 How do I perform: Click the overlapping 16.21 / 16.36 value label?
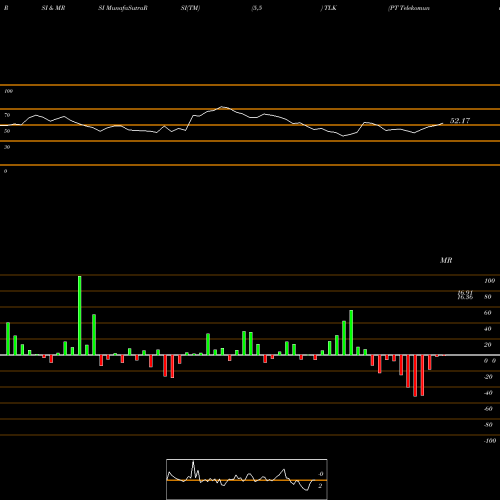click(x=465, y=295)
